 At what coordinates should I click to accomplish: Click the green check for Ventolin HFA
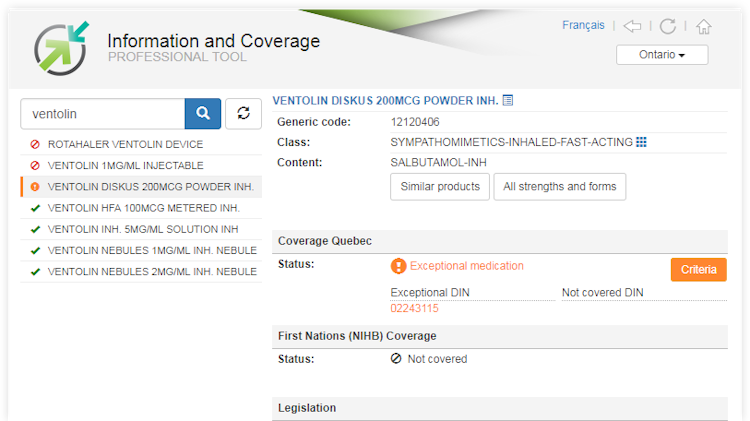(x=35, y=208)
